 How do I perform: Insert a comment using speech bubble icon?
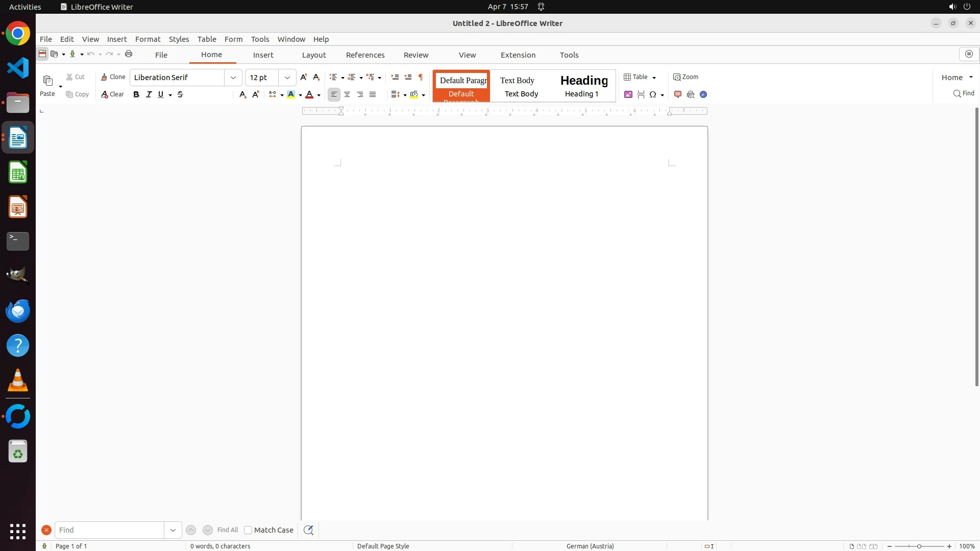point(678,94)
